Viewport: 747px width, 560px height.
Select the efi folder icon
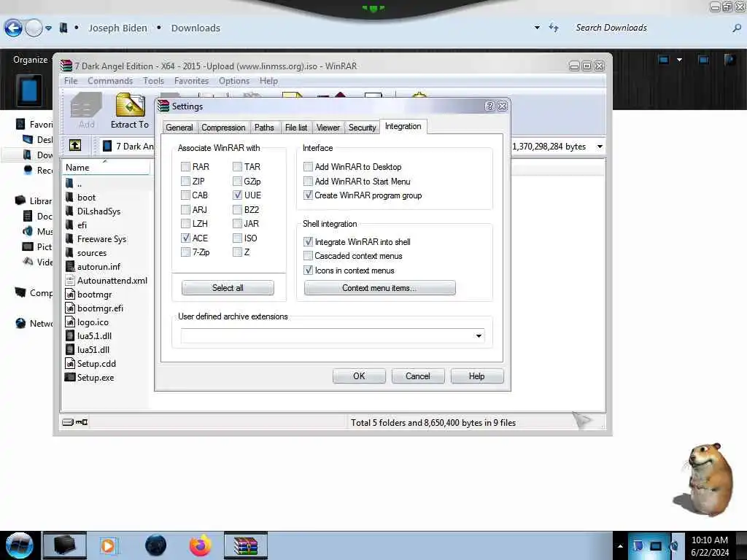coord(69,225)
